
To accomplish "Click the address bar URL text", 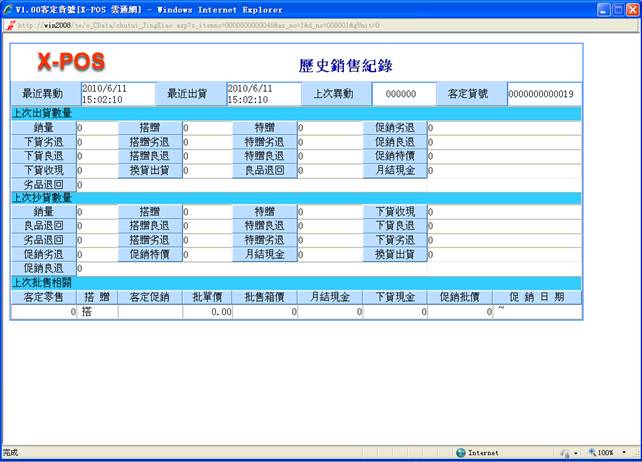I will pyautogui.click(x=200, y=25).
